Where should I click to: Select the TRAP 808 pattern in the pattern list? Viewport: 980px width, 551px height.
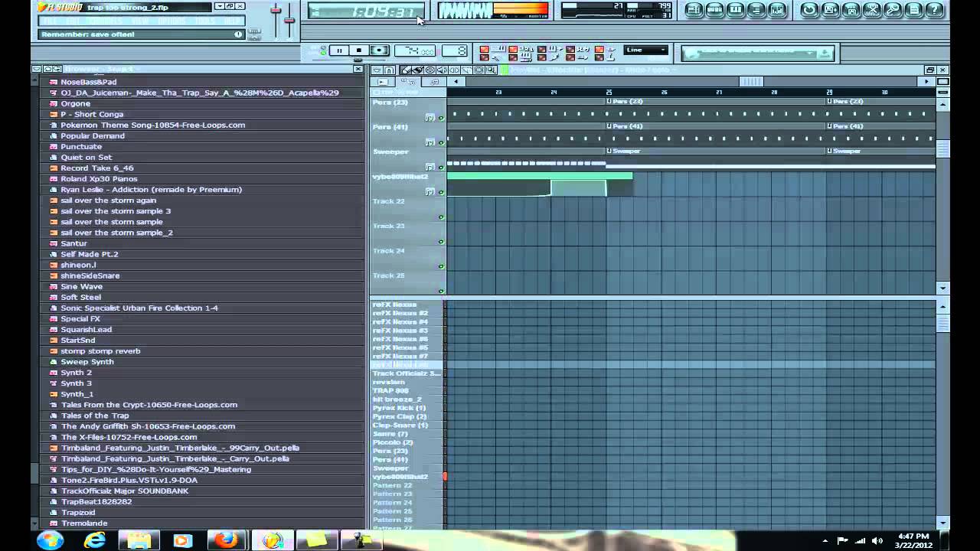[x=390, y=390]
